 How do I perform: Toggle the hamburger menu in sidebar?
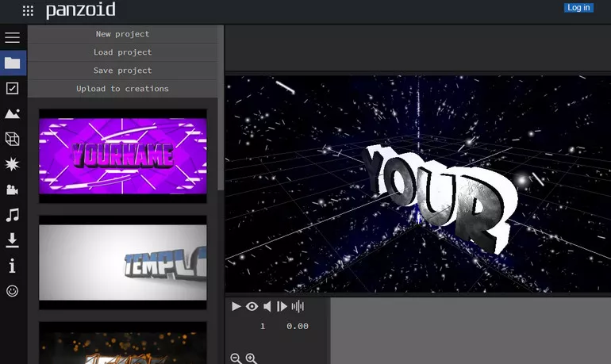click(13, 38)
